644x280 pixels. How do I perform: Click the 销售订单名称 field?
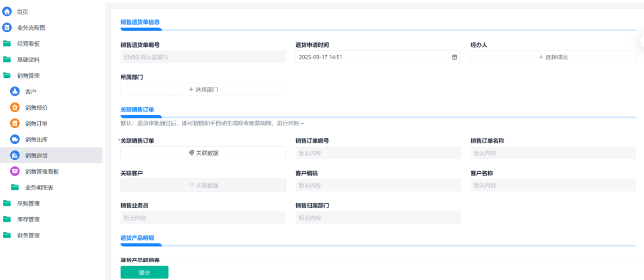click(x=553, y=153)
